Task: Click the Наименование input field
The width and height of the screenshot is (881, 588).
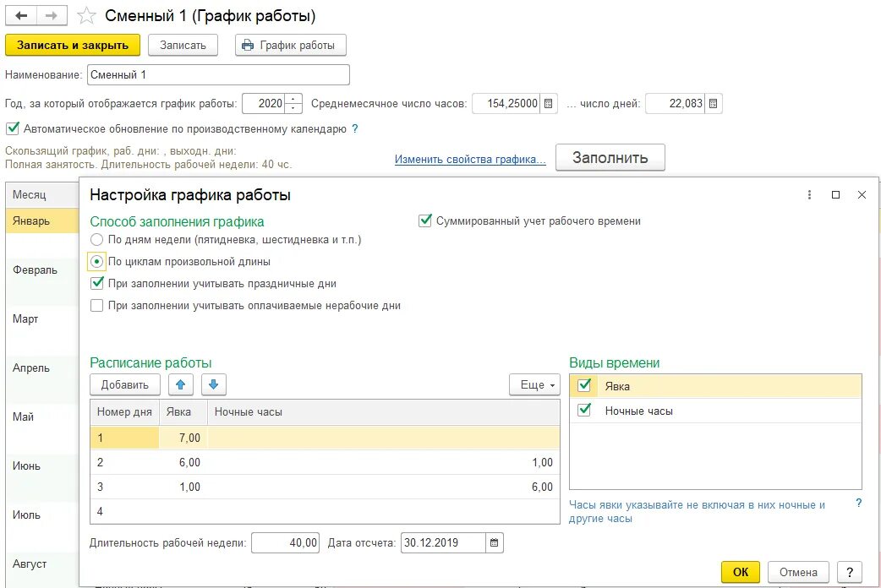Action: [219, 74]
